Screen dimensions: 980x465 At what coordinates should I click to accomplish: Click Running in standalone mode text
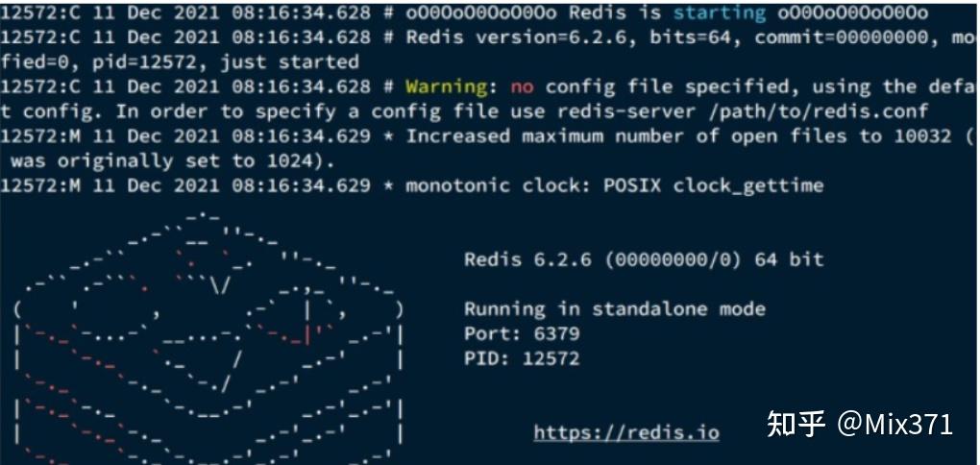(614, 308)
